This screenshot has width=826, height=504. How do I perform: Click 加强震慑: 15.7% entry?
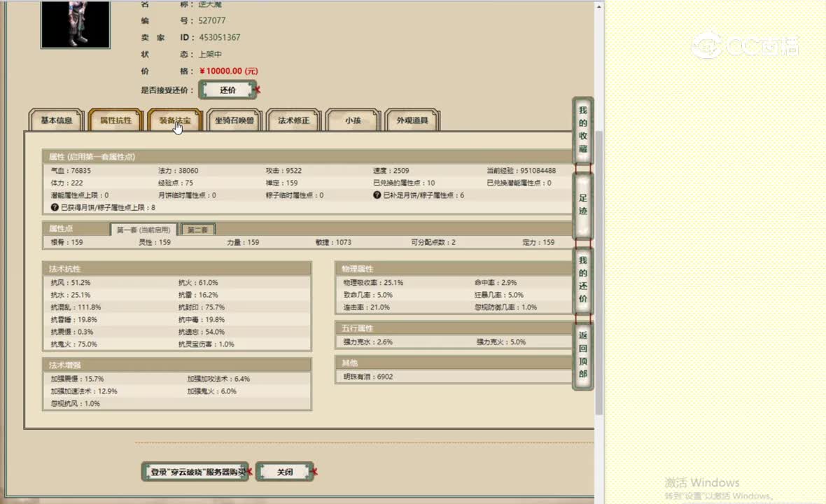[77, 379]
